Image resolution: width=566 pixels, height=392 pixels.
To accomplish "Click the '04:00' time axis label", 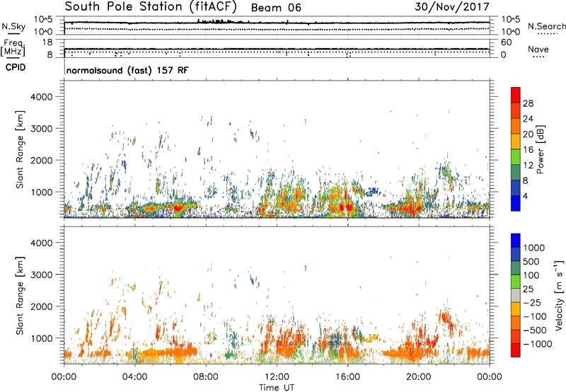I will 135,377.
